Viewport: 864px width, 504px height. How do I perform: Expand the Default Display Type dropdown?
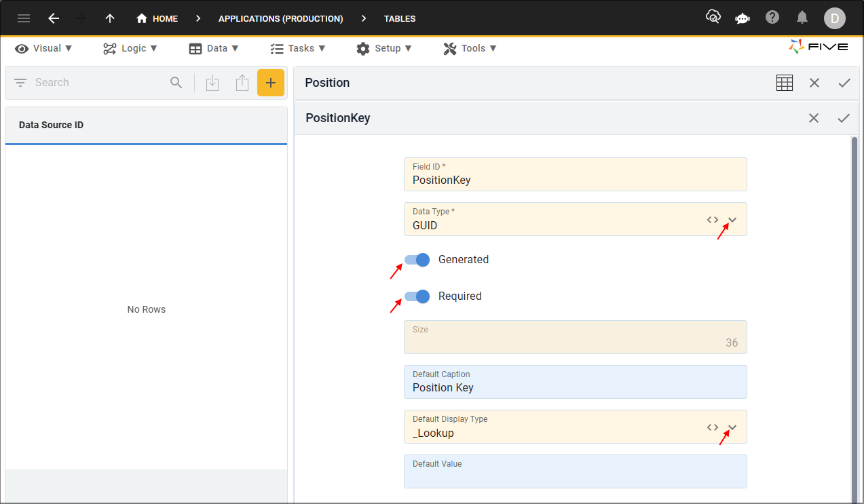pyautogui.click(x=732, y=427)
